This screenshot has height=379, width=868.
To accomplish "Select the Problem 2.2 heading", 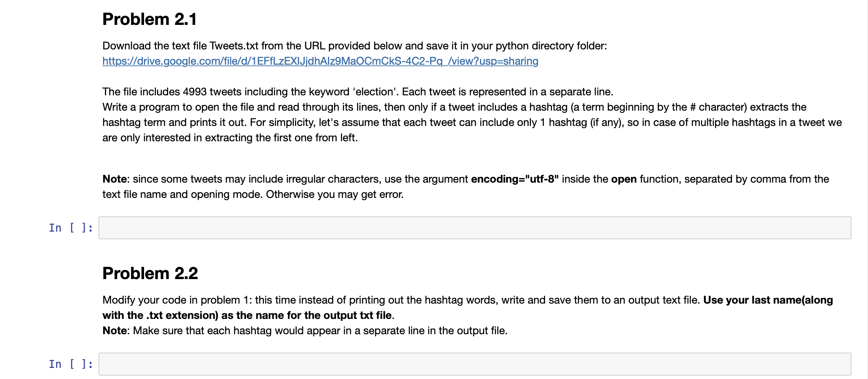I will click(x=150, y=273).
